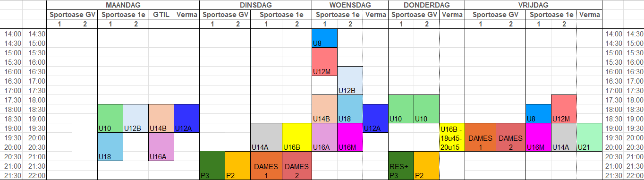Click the GTIL column header
This screenshot has width=644, height=180.
[161, 15]
